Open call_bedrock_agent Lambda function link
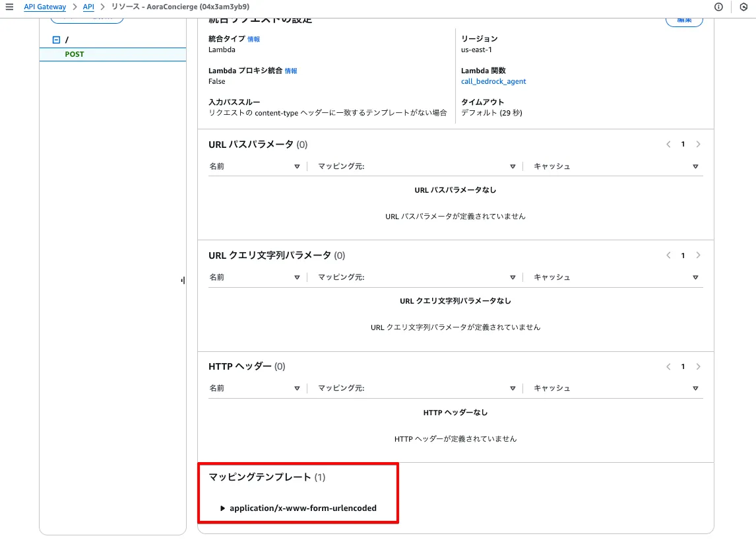The height and width of the screenshot is (542, 756). point(493,81)
